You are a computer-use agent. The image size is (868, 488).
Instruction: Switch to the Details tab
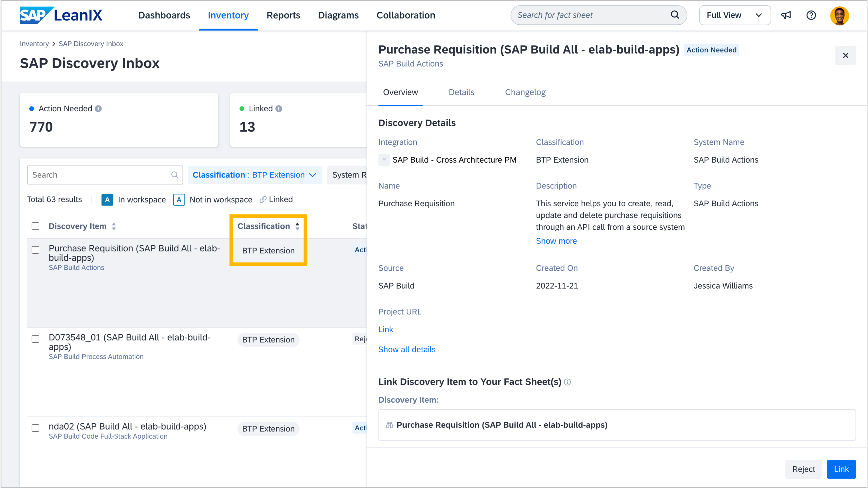tap(461, 92)
